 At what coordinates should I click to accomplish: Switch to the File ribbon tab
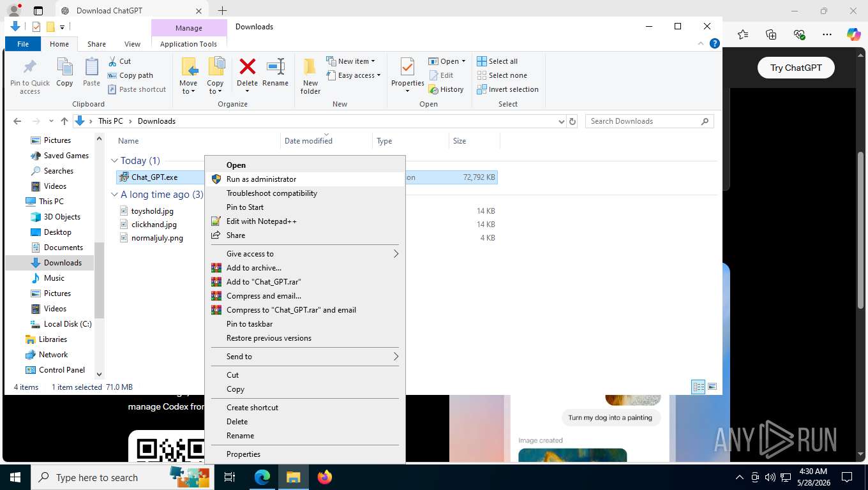[23, 44]
